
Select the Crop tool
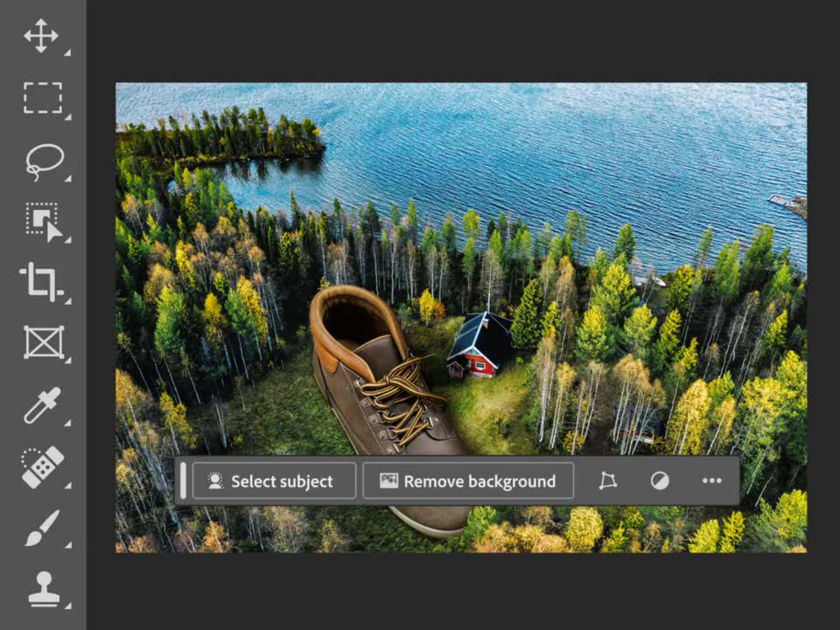click(x=42, y=282)
